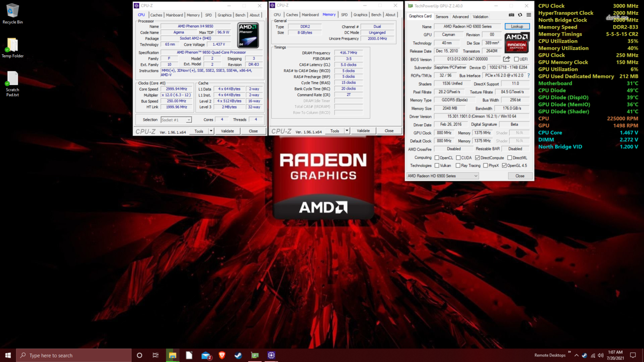Toggle the OpenCL checkbox
Screen dimensions: 644x362
pos(437,158)
